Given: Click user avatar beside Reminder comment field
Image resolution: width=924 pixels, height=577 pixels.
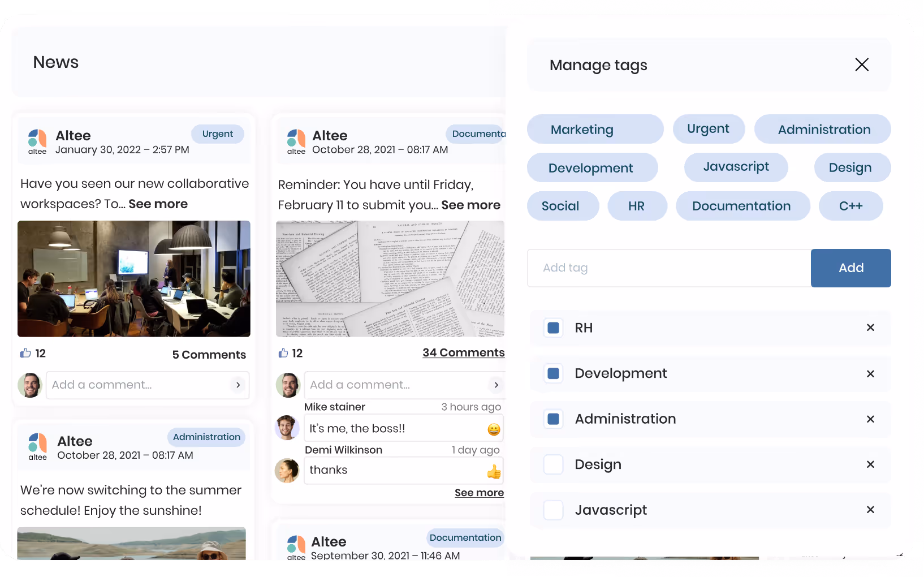Looking at the screenshot, I should click(x=288, y=385).
